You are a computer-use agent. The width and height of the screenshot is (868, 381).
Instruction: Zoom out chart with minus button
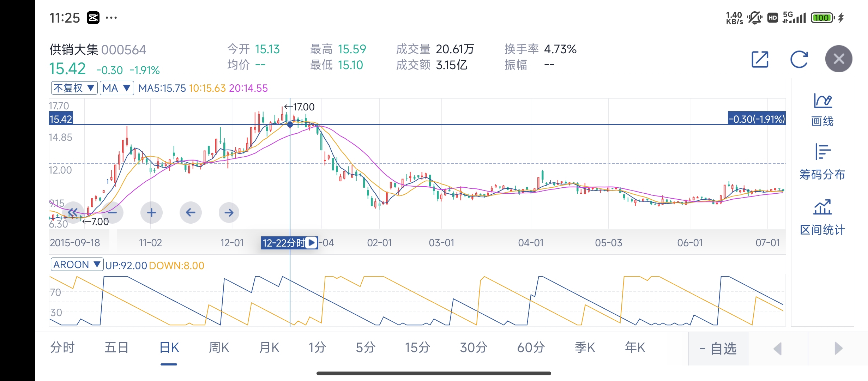tap(113, 212)
